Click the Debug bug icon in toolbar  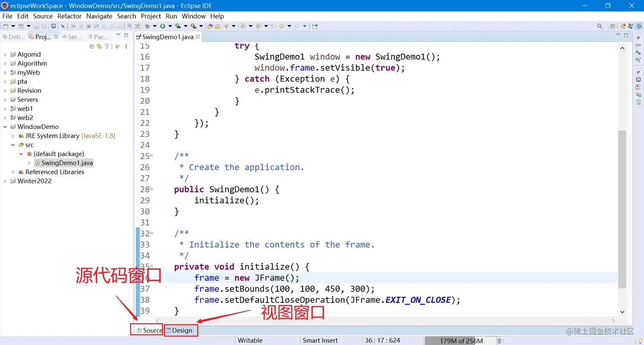pyautogui.click(x=147, y=26)
